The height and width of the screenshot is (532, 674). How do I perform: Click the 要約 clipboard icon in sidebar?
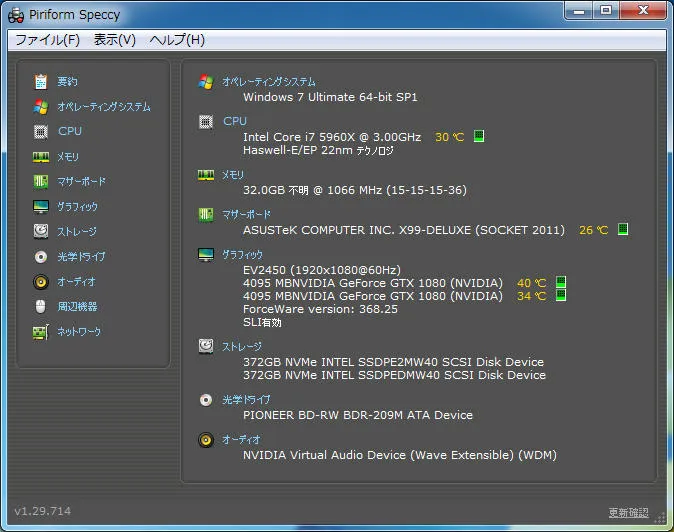click(x=41, y=81)
